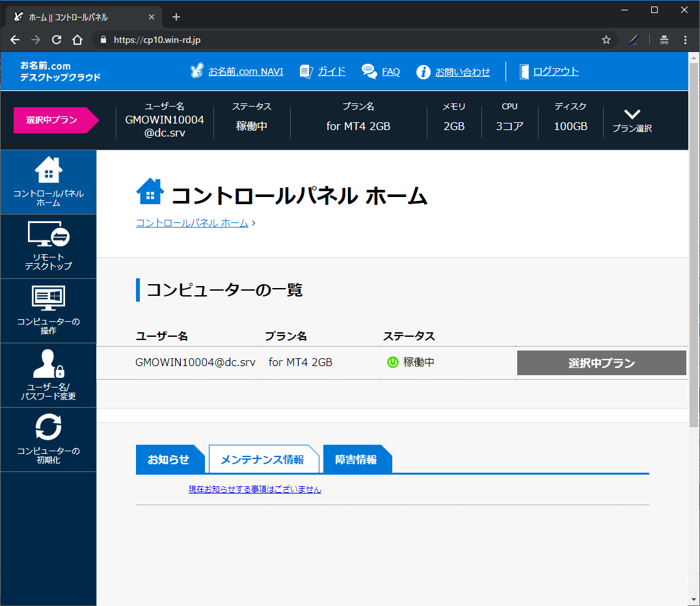Viewport: 700px width, 606px height.
Task: Open the コントロールパネル ホーム sidebar item
Action: click(x=48, y=182)
